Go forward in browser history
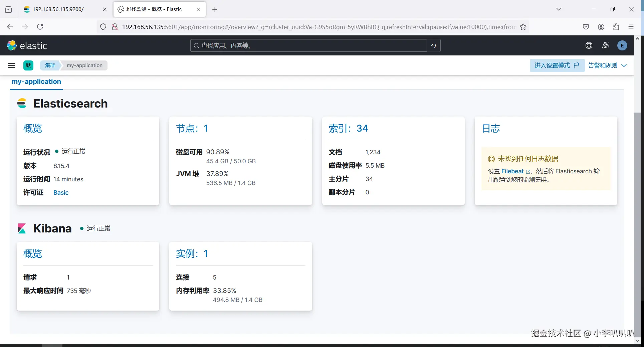Screen dimensions: 644x347 click(25, 27)
